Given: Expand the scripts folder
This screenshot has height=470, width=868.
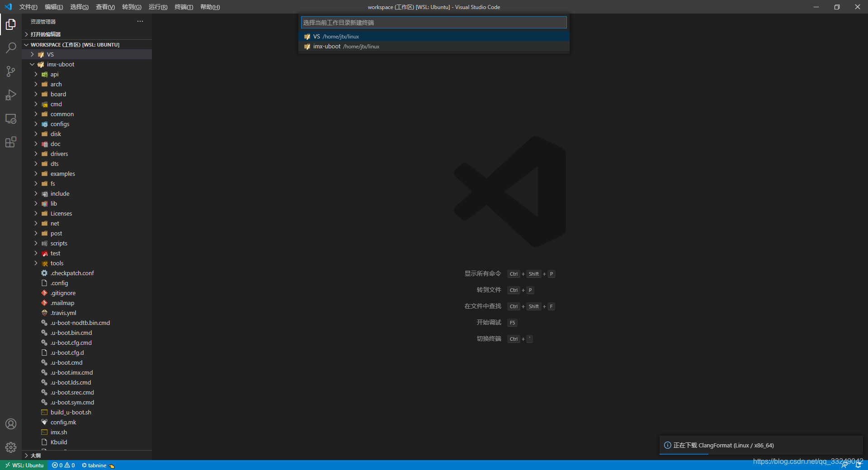Looking at the screenshot, I should (87, 243).
